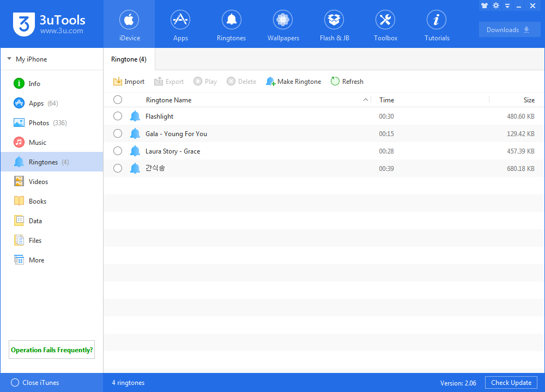Screen dimensions: 545x392
Task: Click the Gala - Young For You bell icon
Action: (x=135, y=133)
